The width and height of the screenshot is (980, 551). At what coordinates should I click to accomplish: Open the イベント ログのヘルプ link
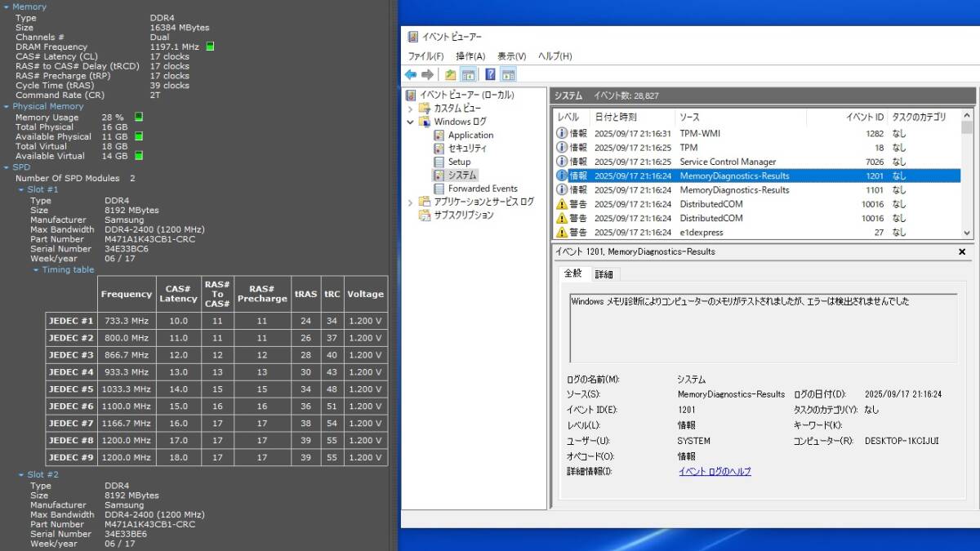(715, 472)
